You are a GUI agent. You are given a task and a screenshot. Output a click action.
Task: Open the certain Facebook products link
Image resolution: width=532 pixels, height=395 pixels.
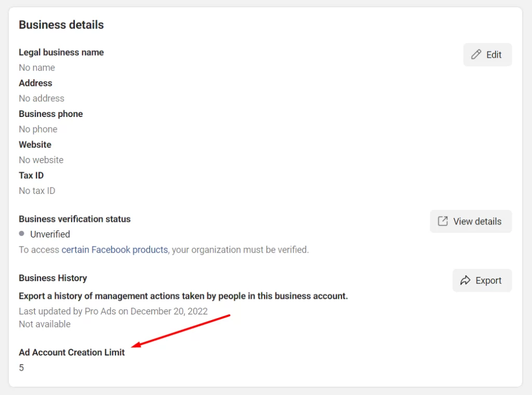(x=114, y=249)
